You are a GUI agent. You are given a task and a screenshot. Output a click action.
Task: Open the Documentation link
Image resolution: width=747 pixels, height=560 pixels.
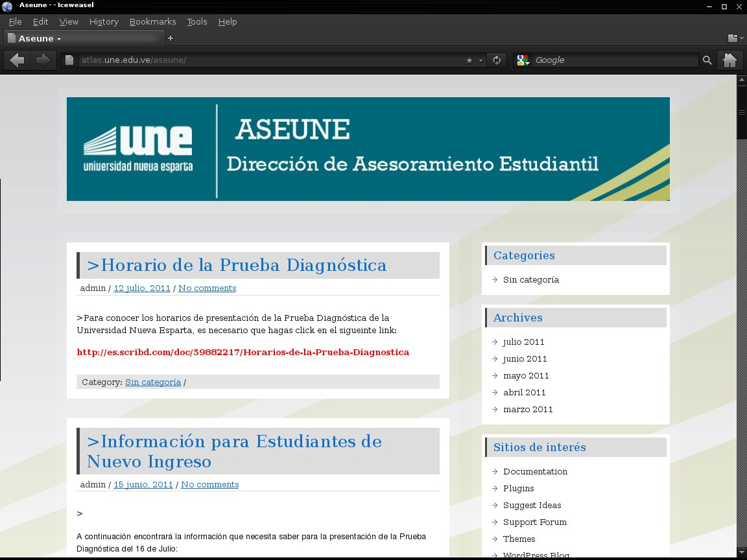click(x=536, y=471)
